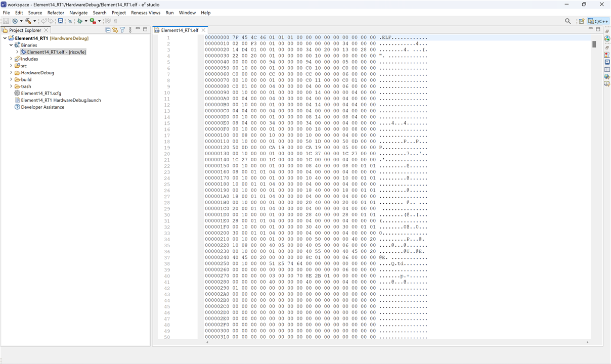
Task: Select Element14_RT1.scfg file
Action: 40,93
